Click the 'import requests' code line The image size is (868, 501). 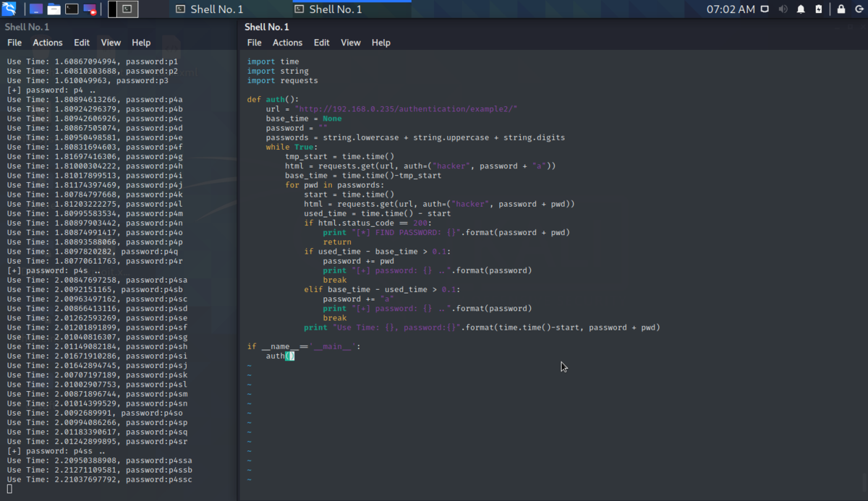(282, 81)
